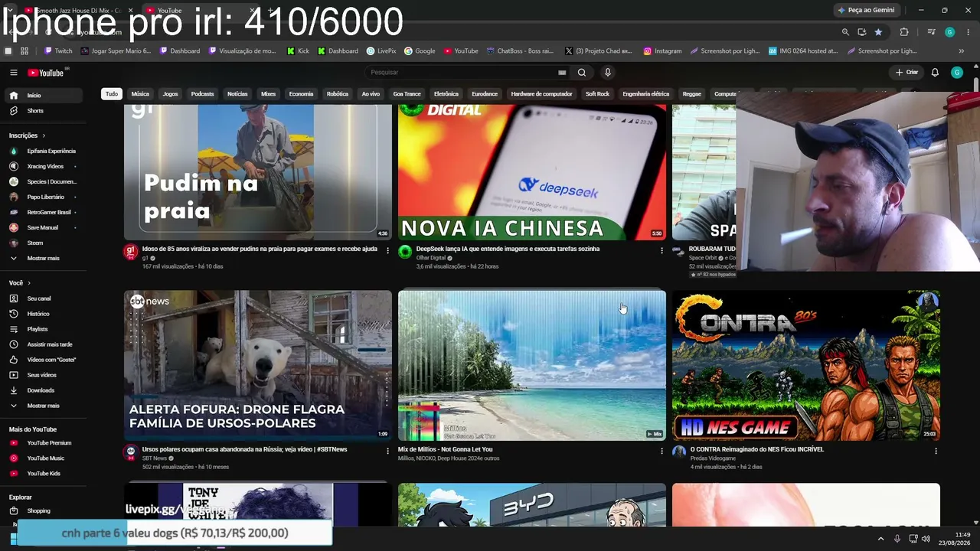Open Seu canal in the sidebar
Screen dimensions: 980x551
tap(42, 298)
